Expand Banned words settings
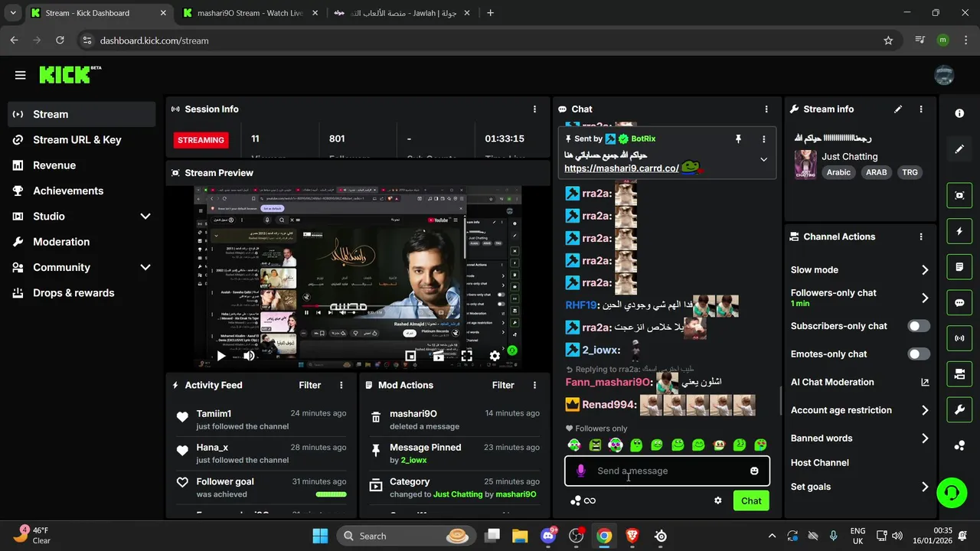This screenshot has height=551, width=980. 925,439
